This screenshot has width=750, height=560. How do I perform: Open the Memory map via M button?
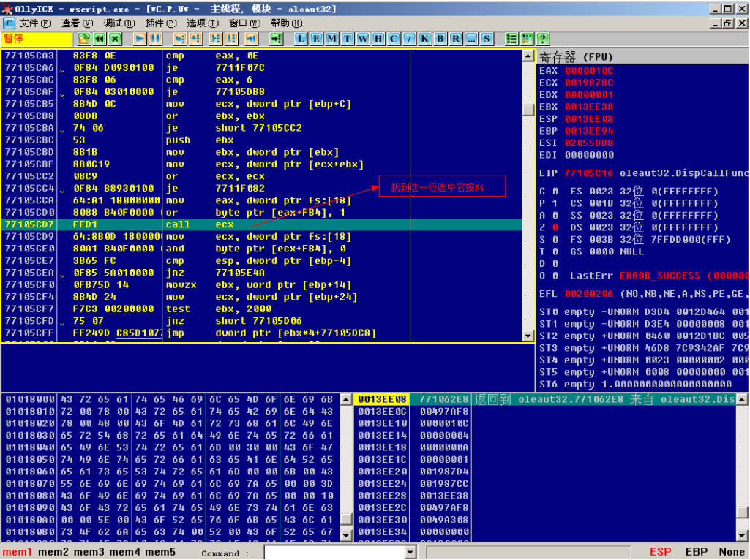coord(332,39)
